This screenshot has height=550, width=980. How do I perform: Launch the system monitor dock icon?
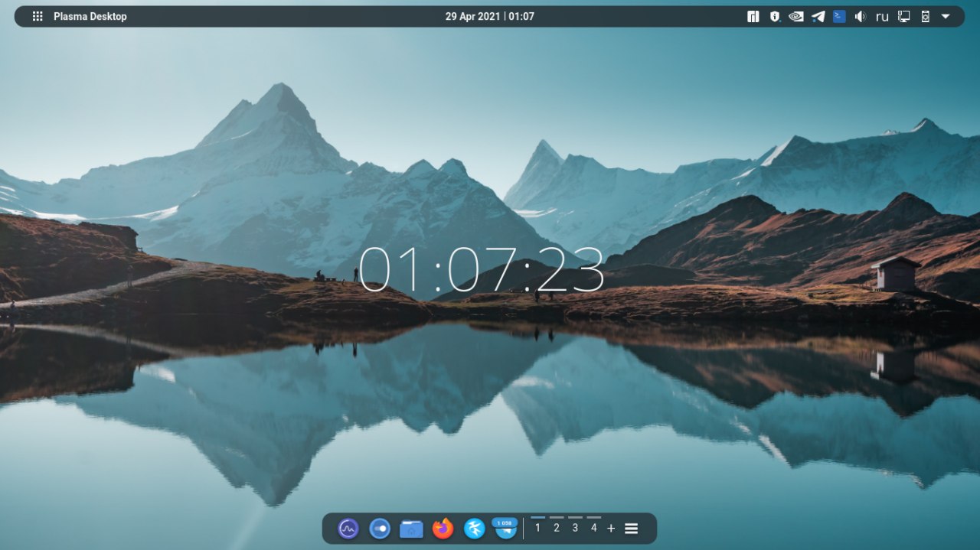[x=348, y=529]
